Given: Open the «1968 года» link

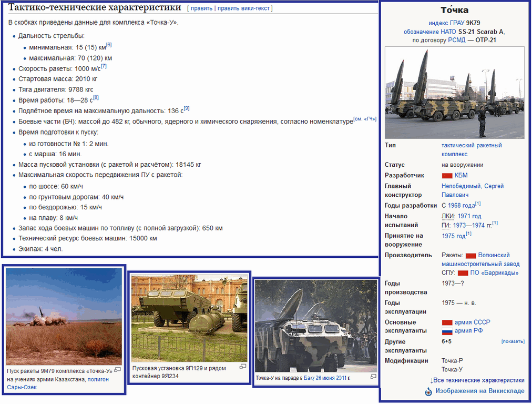Looking at the screenshot, I should pyautogui.click(x=462, y=206).
